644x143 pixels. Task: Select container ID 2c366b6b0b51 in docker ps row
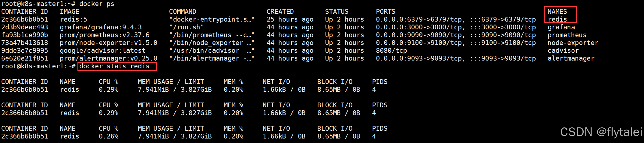tap(25, 19)
